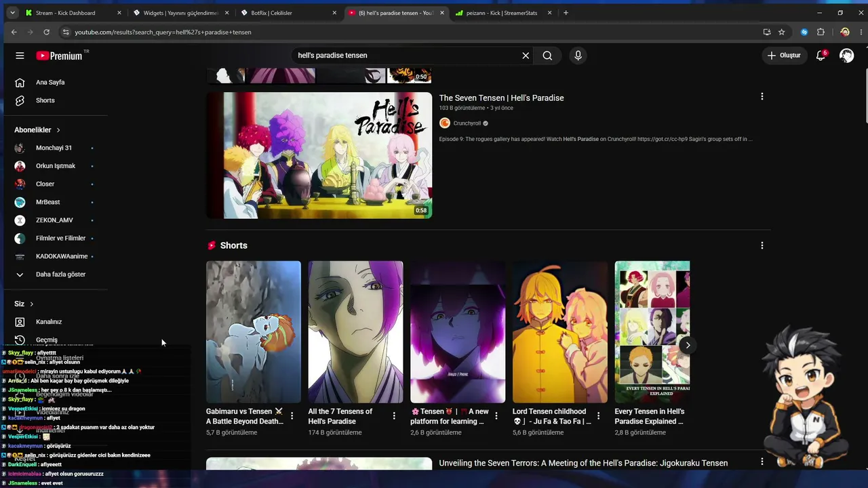This screenshot has height=488, width=868.
Task: Open the YouTube guide hamburger menu
Action: click(20, 56)
